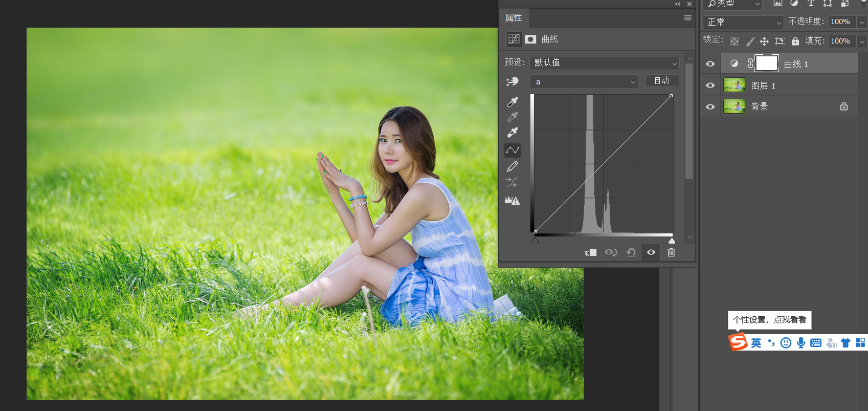This screenshot has width=868, height=411.
Task: Select the black point eyedropper in Curves
Action: pos(513,102)
